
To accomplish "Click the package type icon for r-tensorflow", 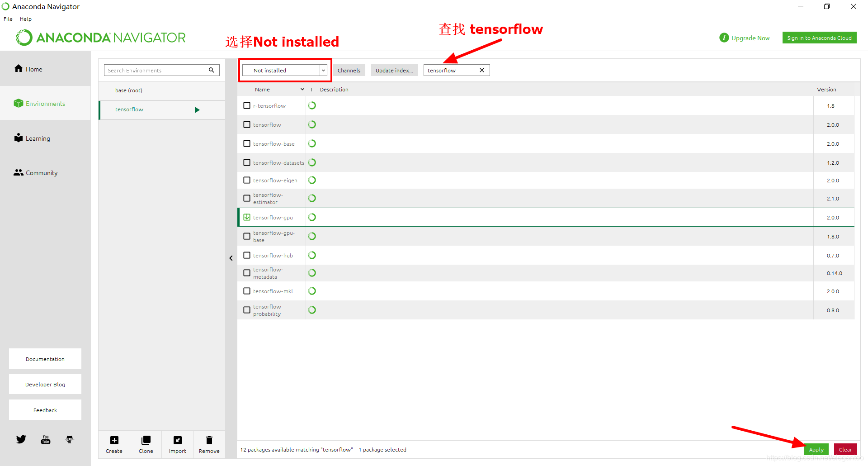I will click(x=312, y=105).
